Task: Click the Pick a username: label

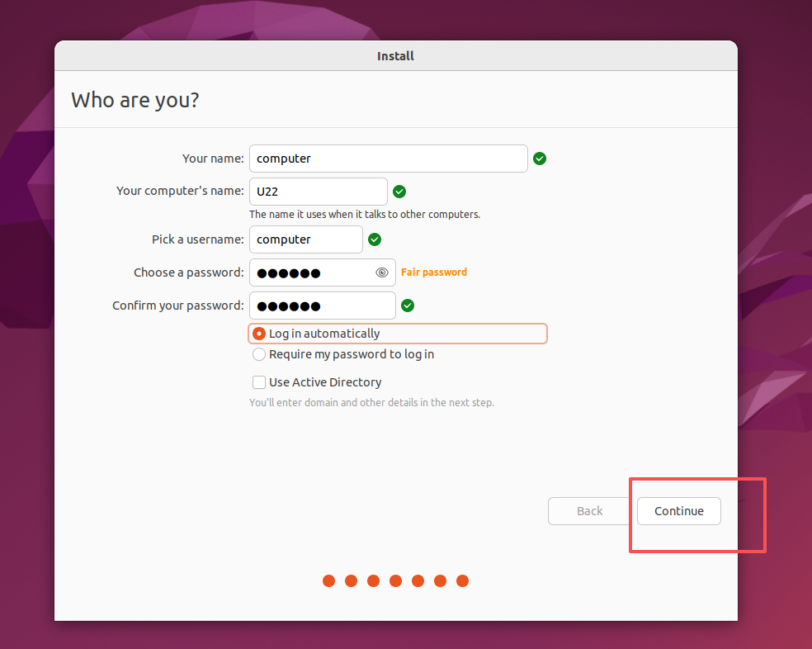Action: pyautogui.click(x=198, y=239)
